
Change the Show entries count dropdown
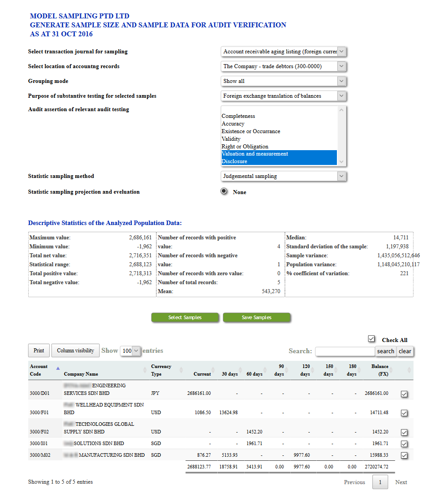pos(131,351)
